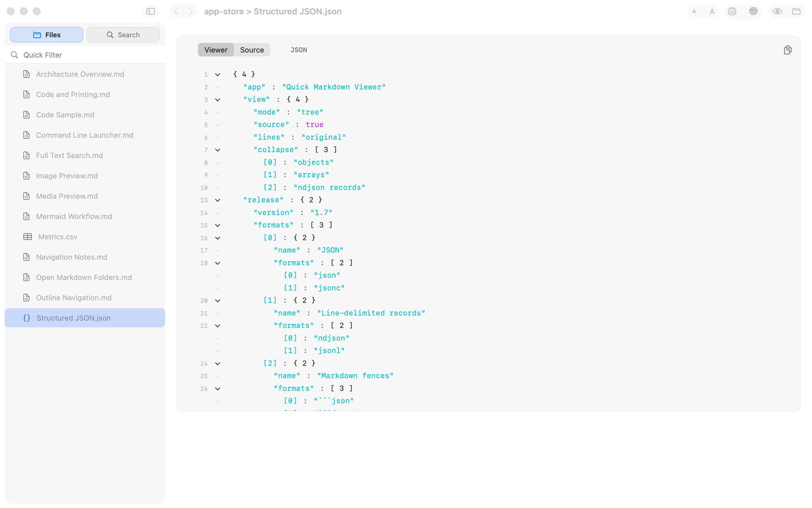
Task: Open Code and Printing.md
Action: pyautogui.click(x=85, y=95)
